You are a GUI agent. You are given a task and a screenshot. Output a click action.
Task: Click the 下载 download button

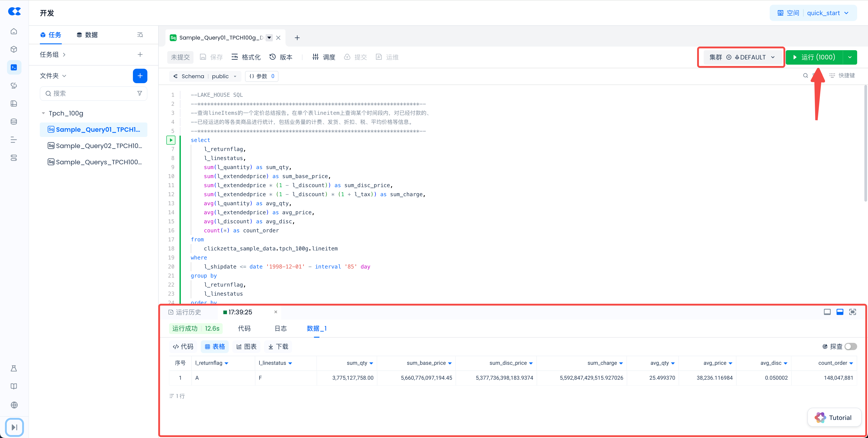278,346
